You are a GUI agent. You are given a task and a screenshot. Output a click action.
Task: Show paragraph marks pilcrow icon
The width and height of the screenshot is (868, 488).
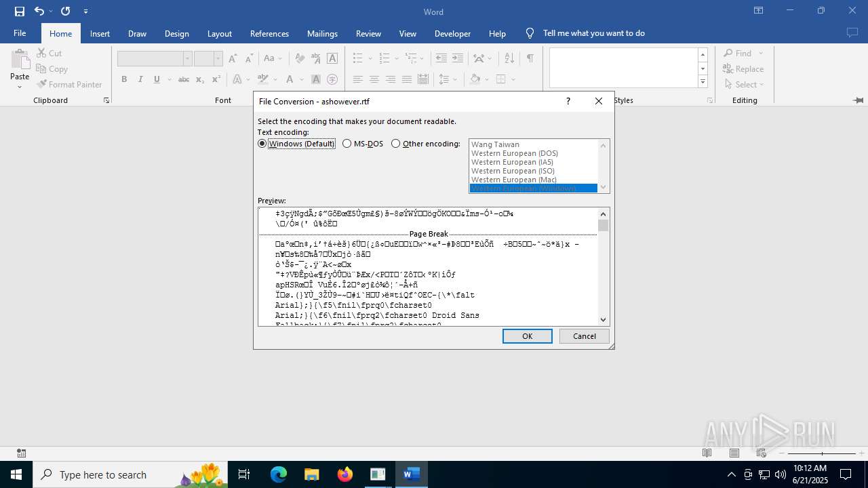click(x=530, y=58)
